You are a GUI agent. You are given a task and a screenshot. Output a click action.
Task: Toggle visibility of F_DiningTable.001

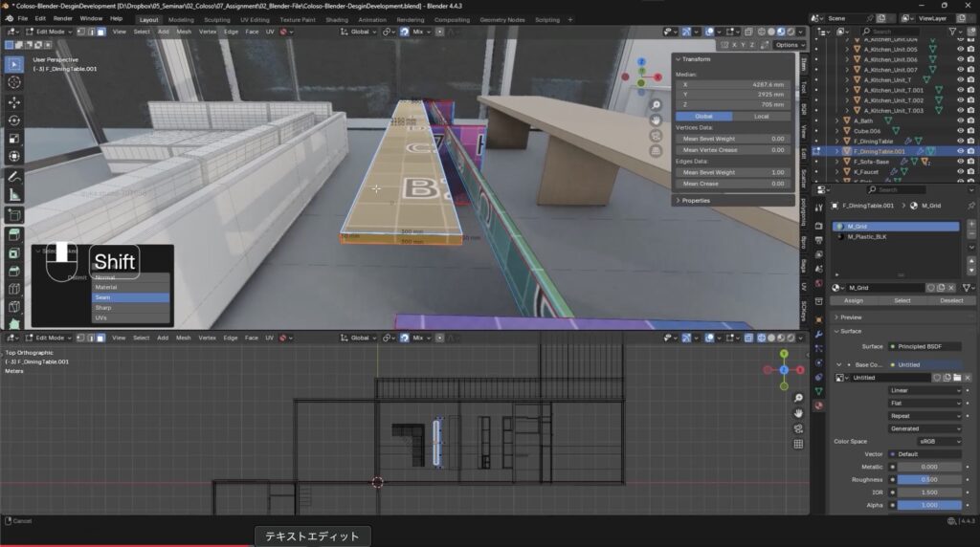click(961, 151)
